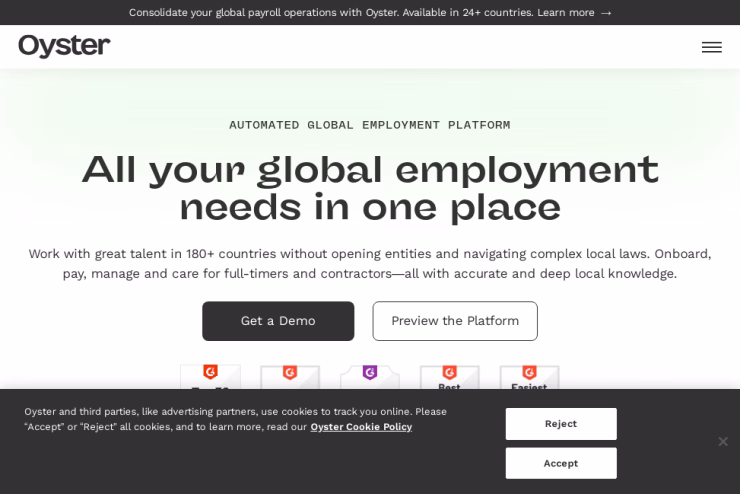Close the cookie banner with X

point(723,442)
